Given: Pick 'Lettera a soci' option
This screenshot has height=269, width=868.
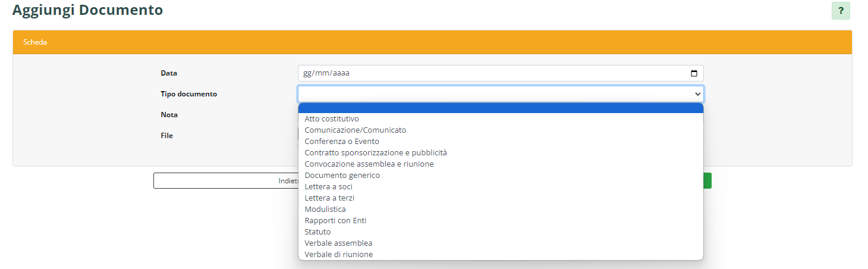Looking at the screenshot, I should pos(328,187).
